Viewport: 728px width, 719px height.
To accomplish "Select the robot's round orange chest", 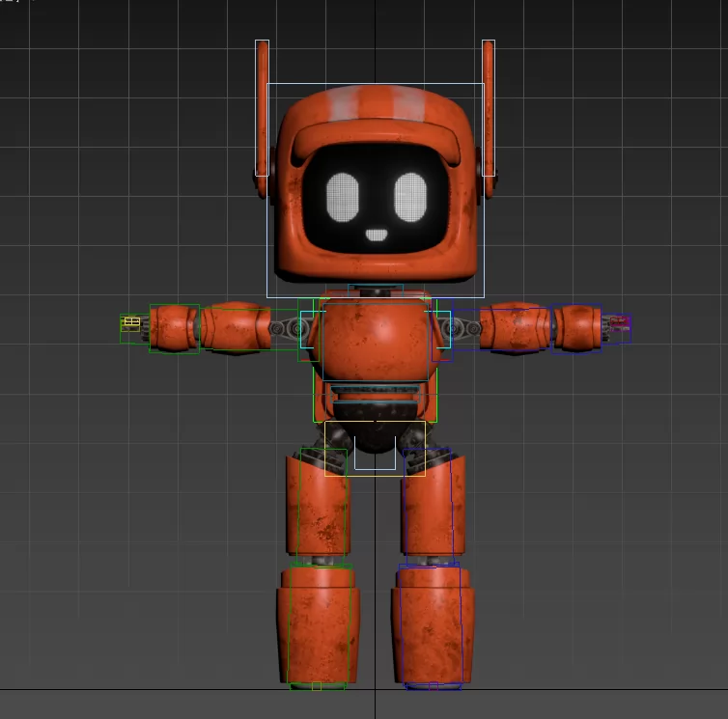I will pyautogui.click(x=376, y=342).
